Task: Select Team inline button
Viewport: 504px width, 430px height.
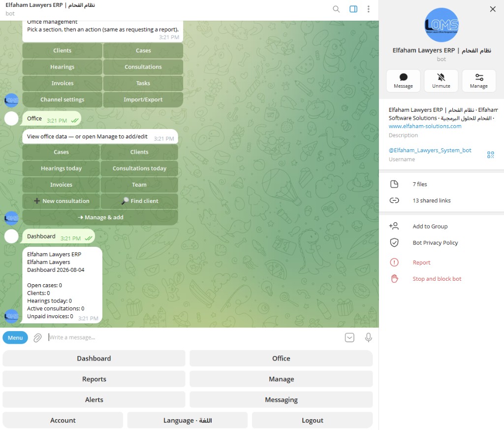Action: pos(139,185)
